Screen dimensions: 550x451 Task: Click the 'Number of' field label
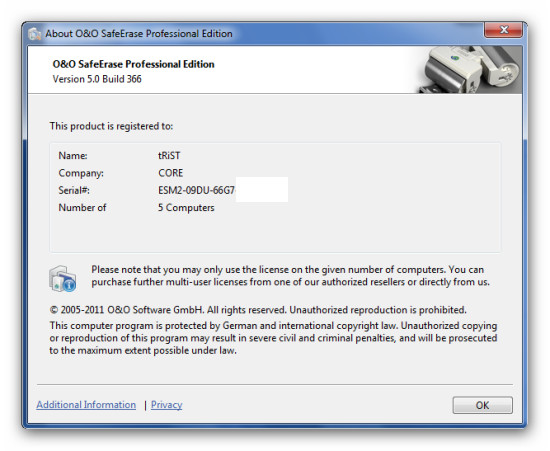82,208
